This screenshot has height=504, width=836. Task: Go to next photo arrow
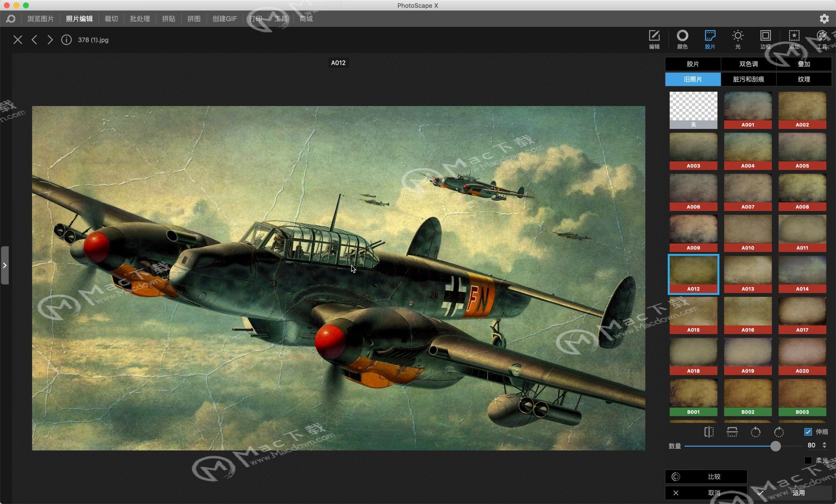coord(50,40)
